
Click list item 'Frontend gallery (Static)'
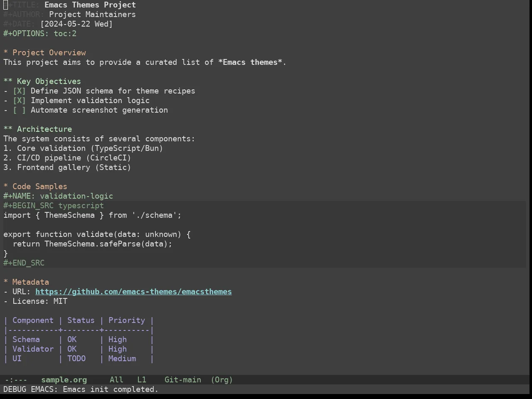tap(67, 167)
